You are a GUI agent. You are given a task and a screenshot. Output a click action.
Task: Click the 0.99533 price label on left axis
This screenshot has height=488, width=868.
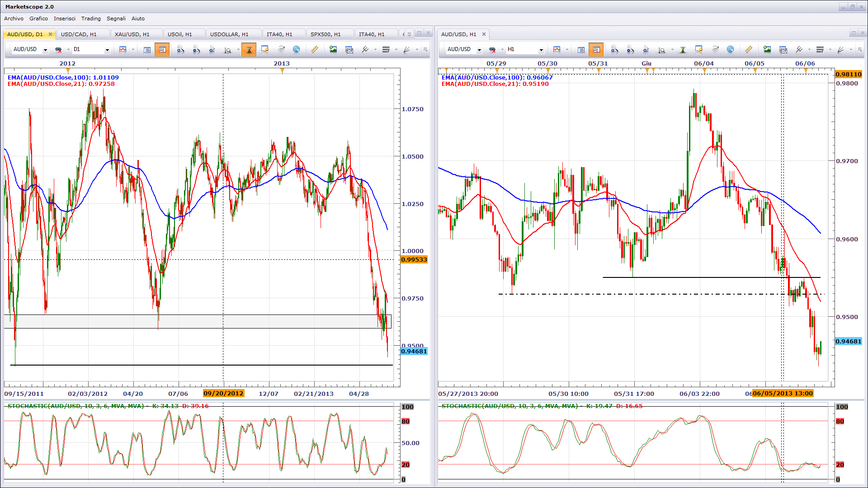(x=414, y=260)
